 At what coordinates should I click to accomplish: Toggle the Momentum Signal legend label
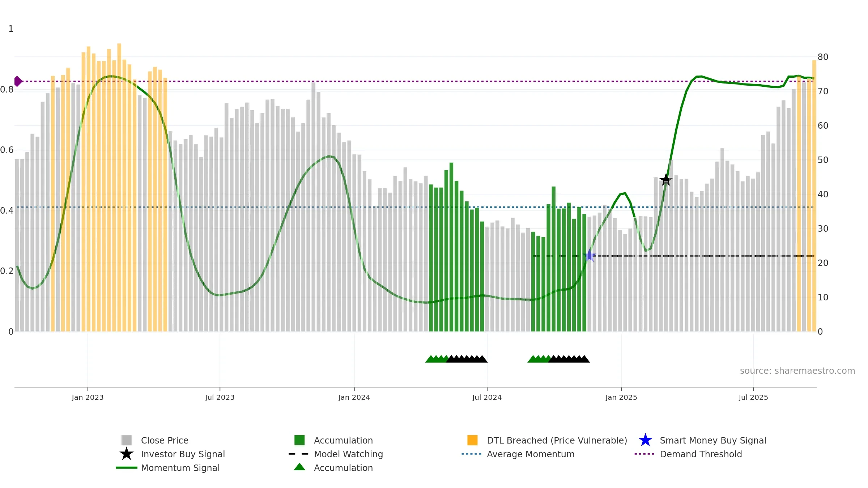click(180, 468)
